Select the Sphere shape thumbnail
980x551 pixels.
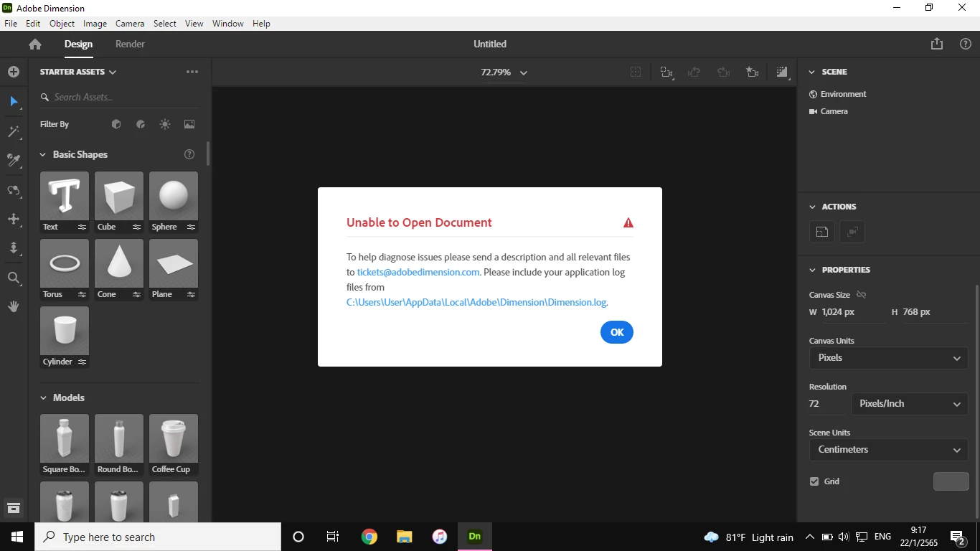point(174,196)
